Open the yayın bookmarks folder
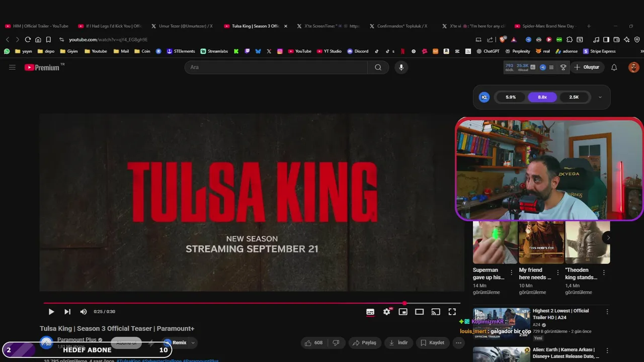 click(x=23, y=51)
